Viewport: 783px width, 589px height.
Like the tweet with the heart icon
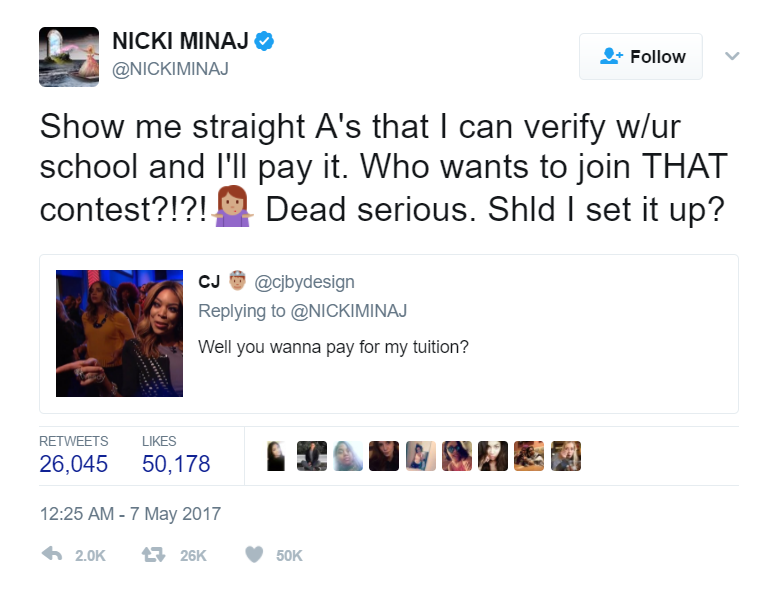pyautogui.click(x=254, y=554)
